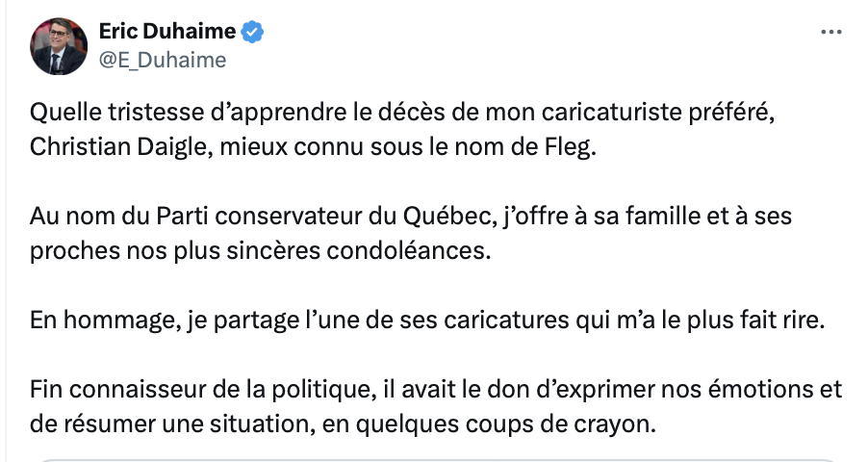Viewport: 868px width, 462px height.
Task: Click the word 'condoléances' in tweet
Action: [409, 251]
